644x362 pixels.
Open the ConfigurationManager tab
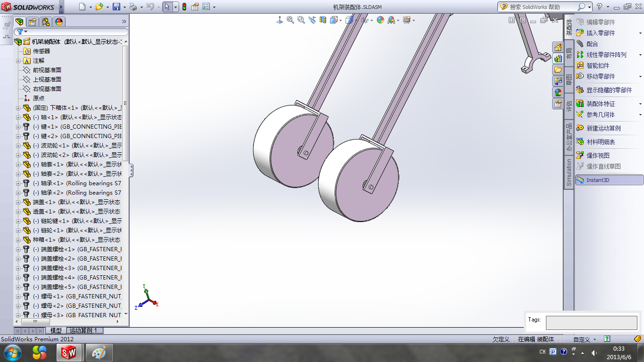tap(46, 21)
